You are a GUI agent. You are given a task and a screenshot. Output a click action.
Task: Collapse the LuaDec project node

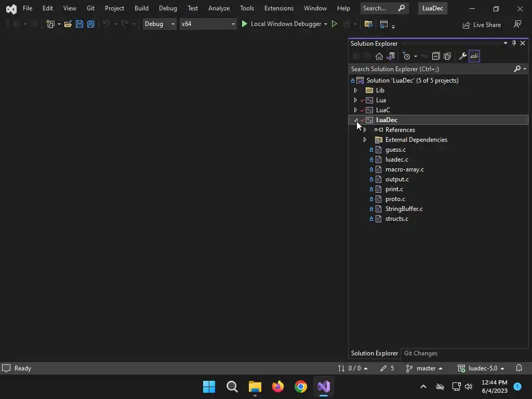pos(355,120)
